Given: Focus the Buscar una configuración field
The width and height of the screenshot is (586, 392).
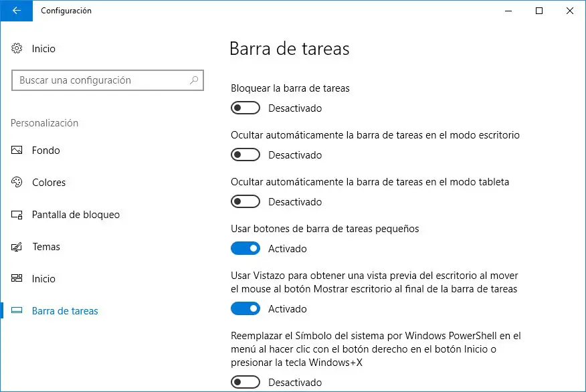Looking at the screenshot, I should (x=100, y=80).
